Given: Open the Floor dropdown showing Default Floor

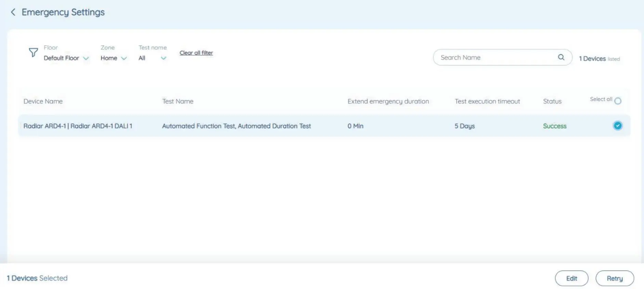Looking at the screenshot, I should click(x=66, y=58).
